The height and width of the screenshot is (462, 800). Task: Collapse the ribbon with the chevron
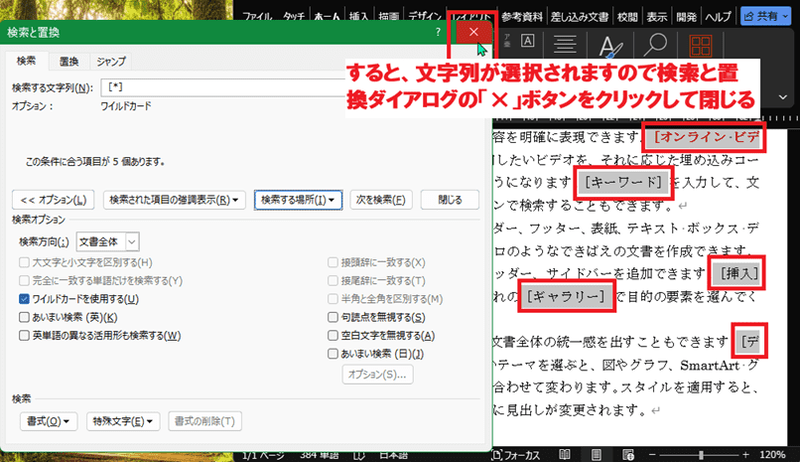pos(783,97)
